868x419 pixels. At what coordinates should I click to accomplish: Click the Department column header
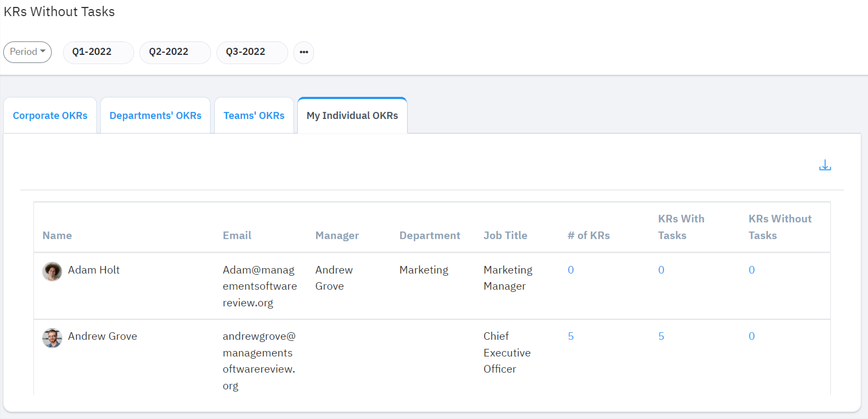click(430, 235)
